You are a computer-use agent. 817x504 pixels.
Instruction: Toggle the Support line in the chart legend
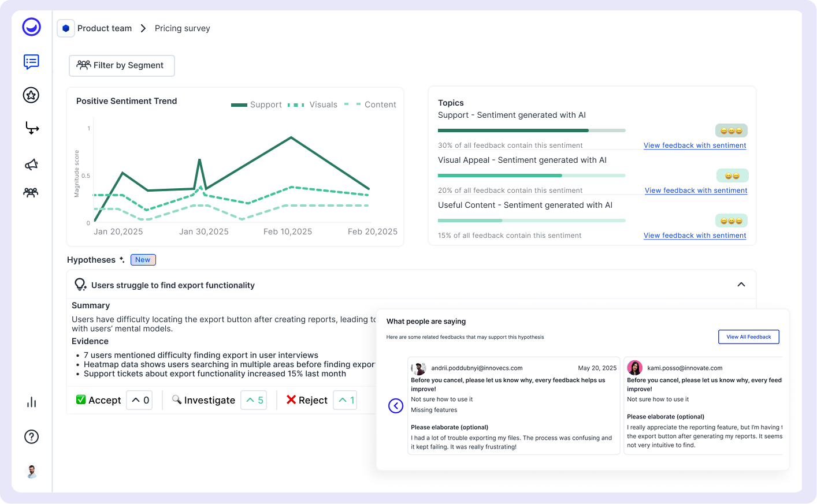(257, 104)
